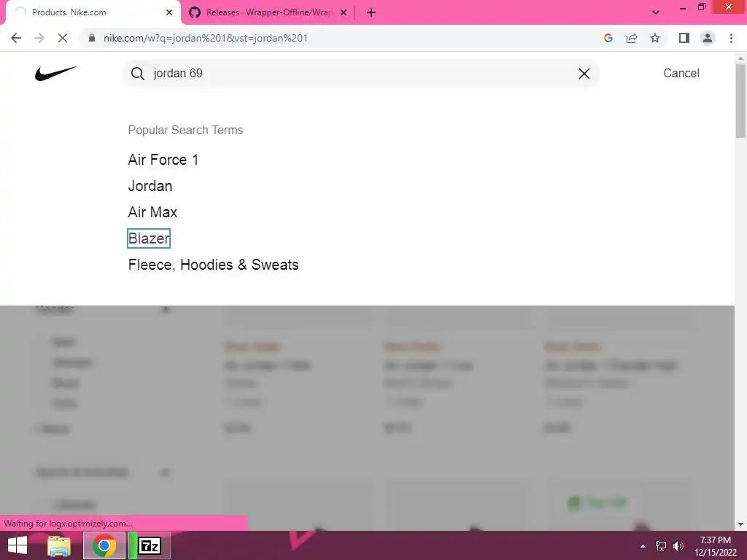
Task: Open the tab search dropdown chevron
Action: click(656, 12)
